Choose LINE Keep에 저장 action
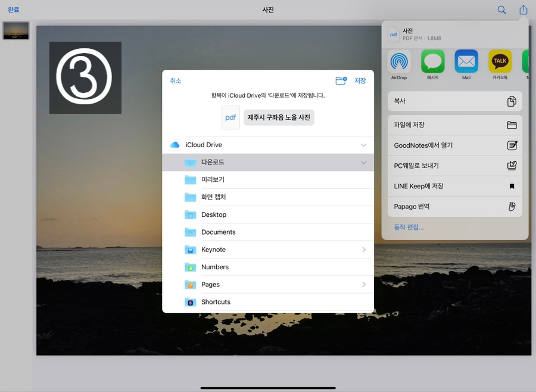 coord(454,186)
